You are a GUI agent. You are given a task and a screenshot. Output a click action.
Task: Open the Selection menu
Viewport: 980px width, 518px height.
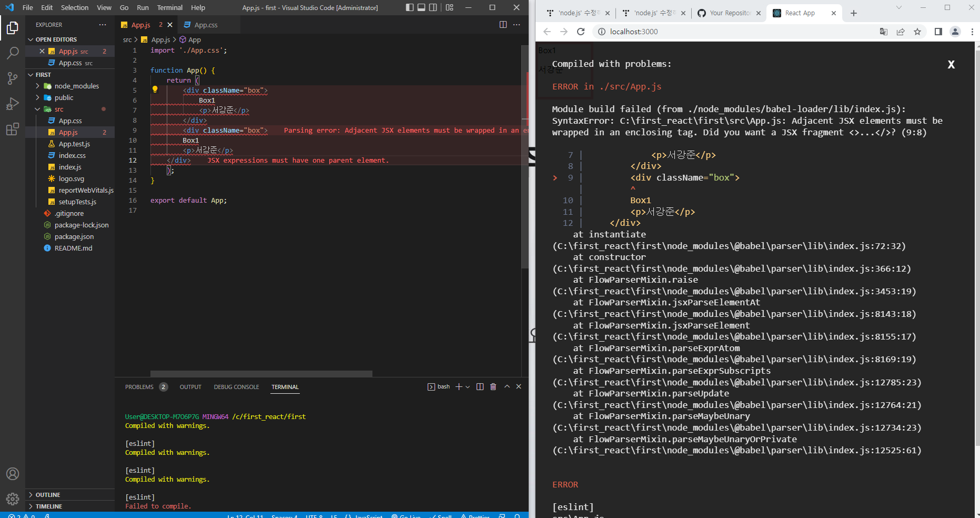coord(75,7)
